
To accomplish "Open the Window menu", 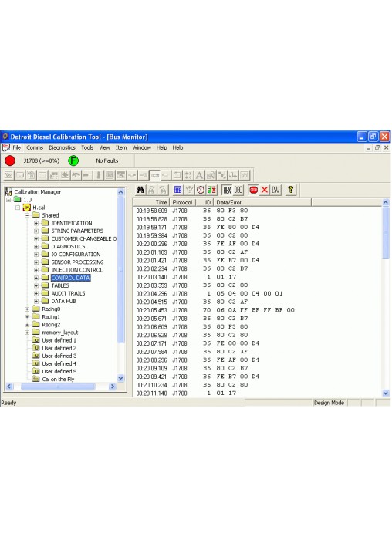I will tap(141, 147).
